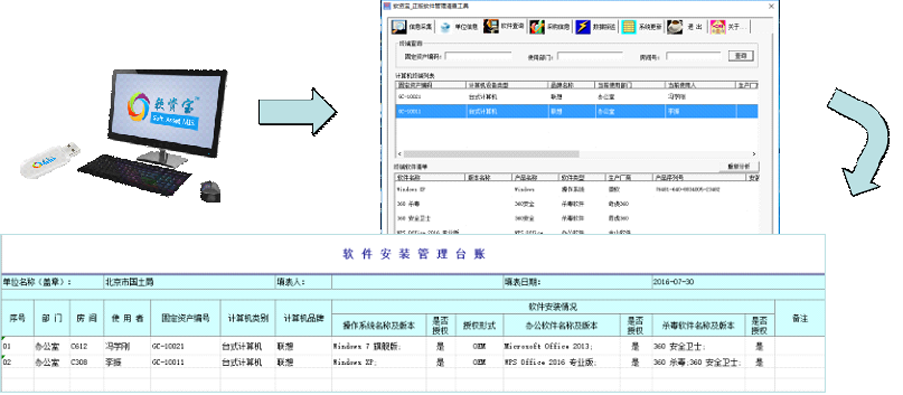
Task: Click the lightning bolt data report icon
Action: click(583, 26)
